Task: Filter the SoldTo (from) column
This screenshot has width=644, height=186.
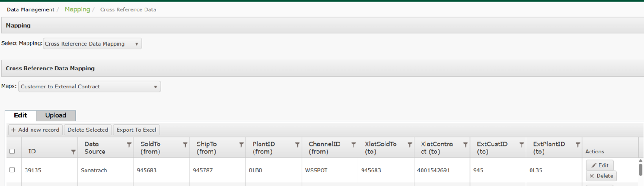Action: [x=185, y=144]
